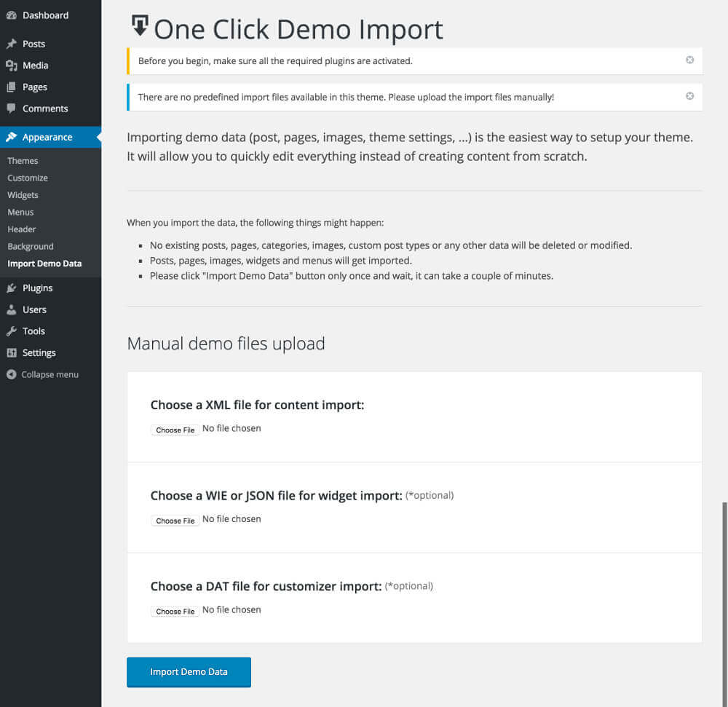Click the 'One Click Demo Import' page title
This screenshot has height=707, width=728.
tap(298, 30)
